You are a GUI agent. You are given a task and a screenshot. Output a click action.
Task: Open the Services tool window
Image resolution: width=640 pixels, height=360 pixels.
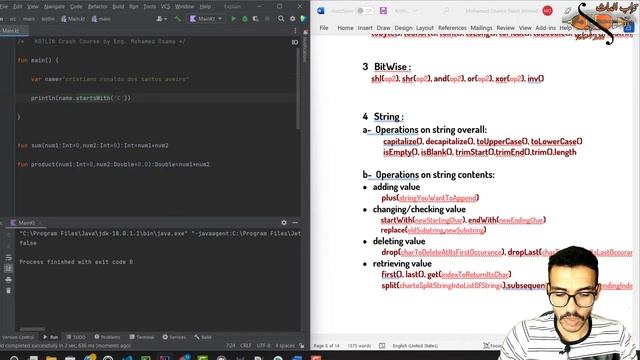(174, 337)
